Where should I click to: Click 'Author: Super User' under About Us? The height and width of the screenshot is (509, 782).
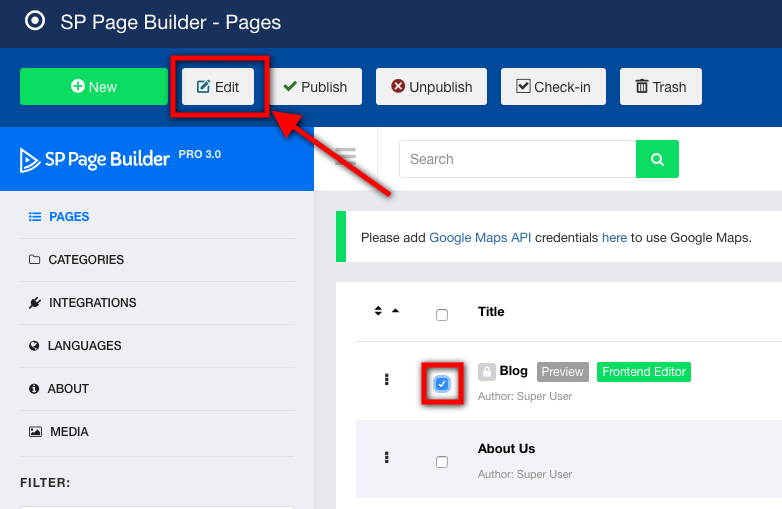coord(525,474)
